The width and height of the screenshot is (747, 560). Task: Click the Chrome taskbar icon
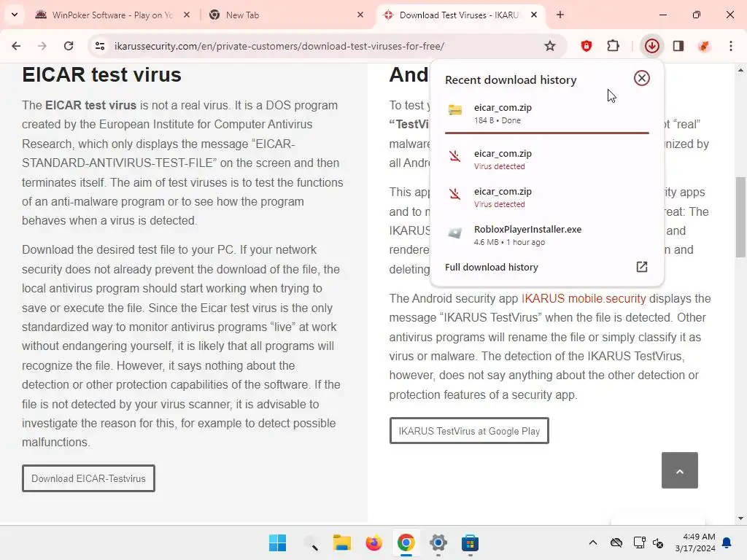pos(406,542)
